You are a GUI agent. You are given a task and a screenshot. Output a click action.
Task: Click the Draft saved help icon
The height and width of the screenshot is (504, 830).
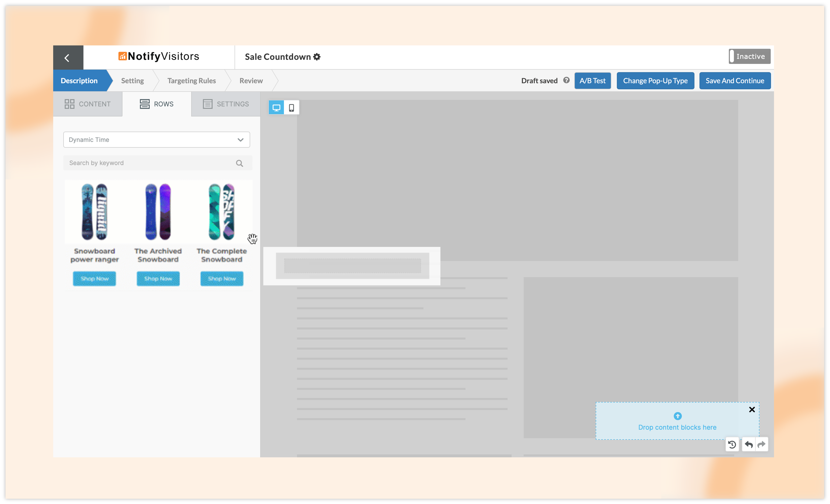click(x=566, y=80)
